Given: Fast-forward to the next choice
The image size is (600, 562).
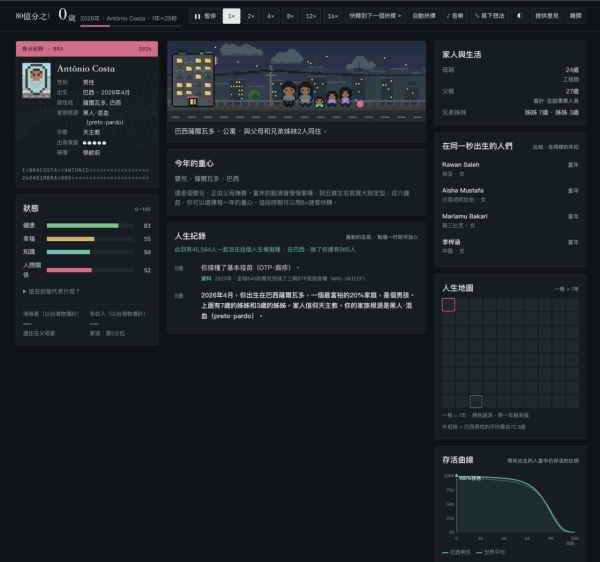Looking at the screenshot, I should tap(375, 16).
